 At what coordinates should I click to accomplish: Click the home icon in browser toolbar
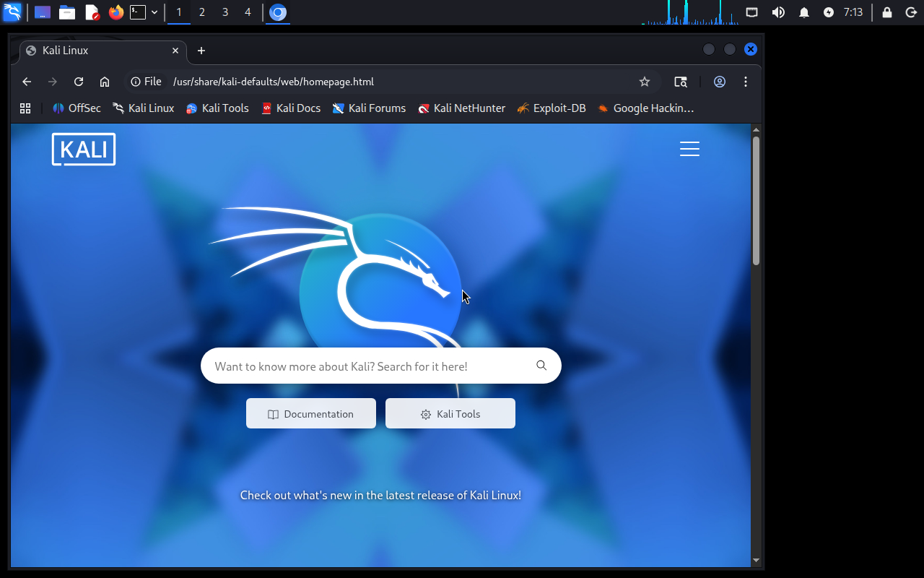pos(105,82)
